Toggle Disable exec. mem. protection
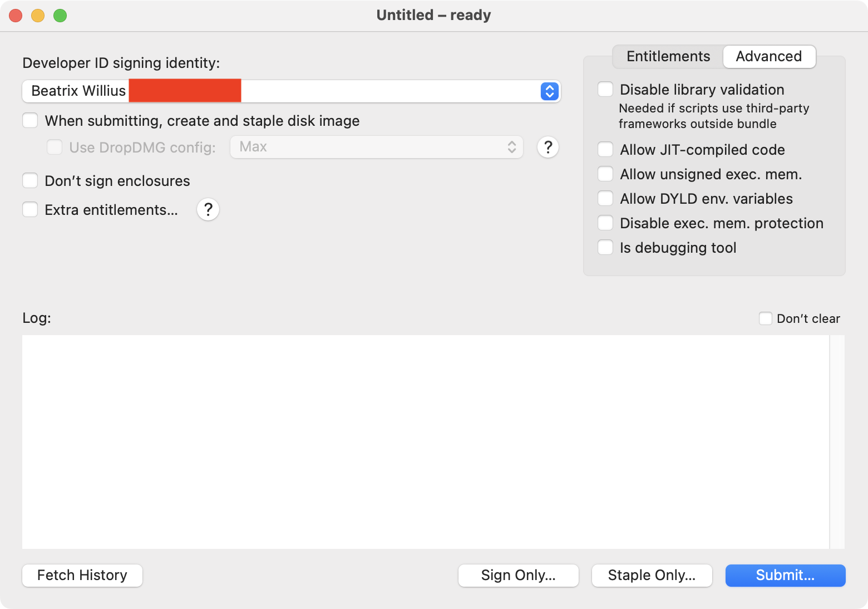Screen dimensions: 868x609 605,223
